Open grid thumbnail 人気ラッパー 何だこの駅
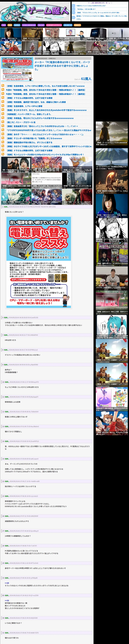129x644 pixels. [16, 181]
